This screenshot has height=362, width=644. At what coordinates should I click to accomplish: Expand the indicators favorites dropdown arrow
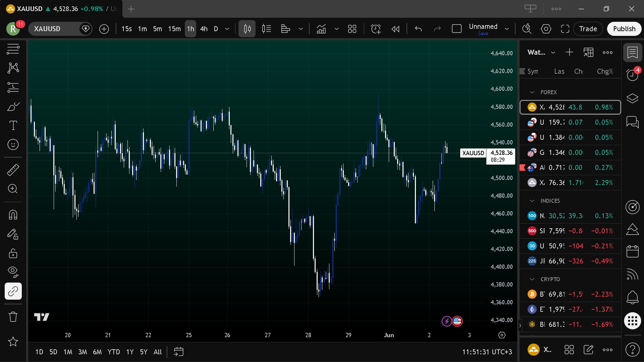[x=337, y=29]
